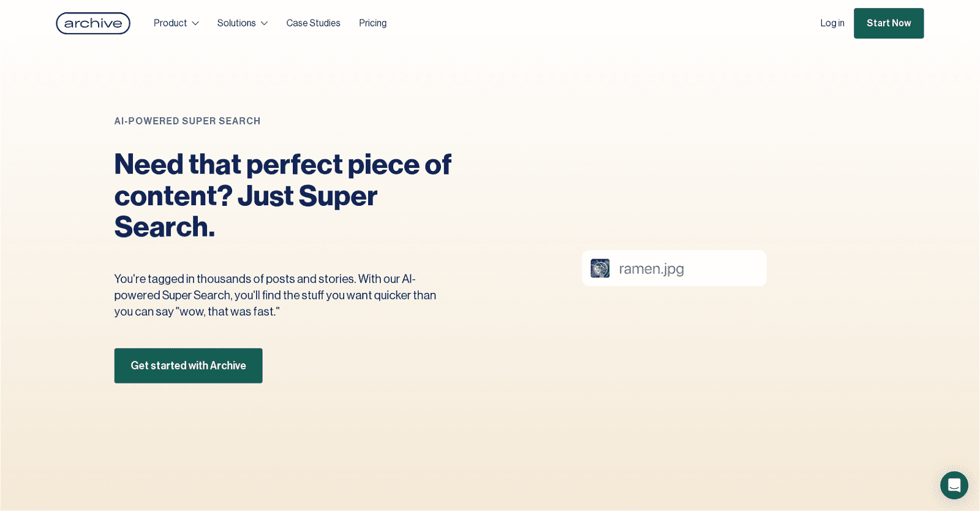The height and width of the screenshot is (511, 980).
Task: Click the AI-POWERED SUPER SEARCH label
Action: pos(187,121)
